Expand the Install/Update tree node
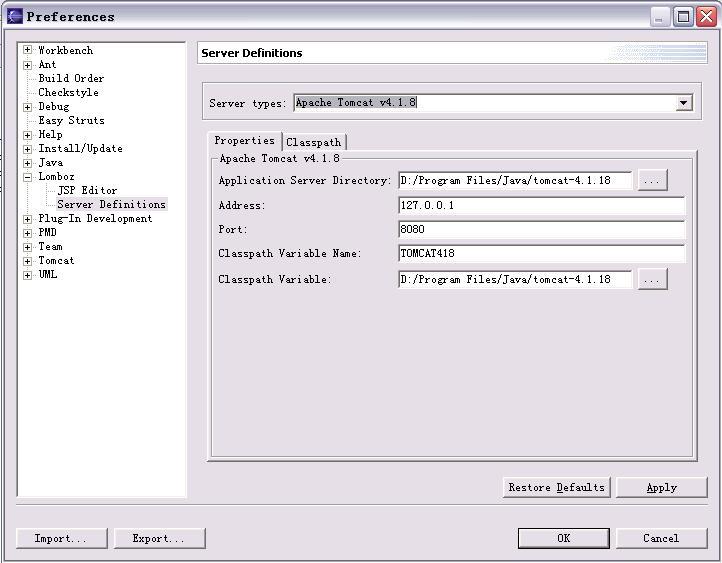 pyautogui.click(x=28, y=149)
